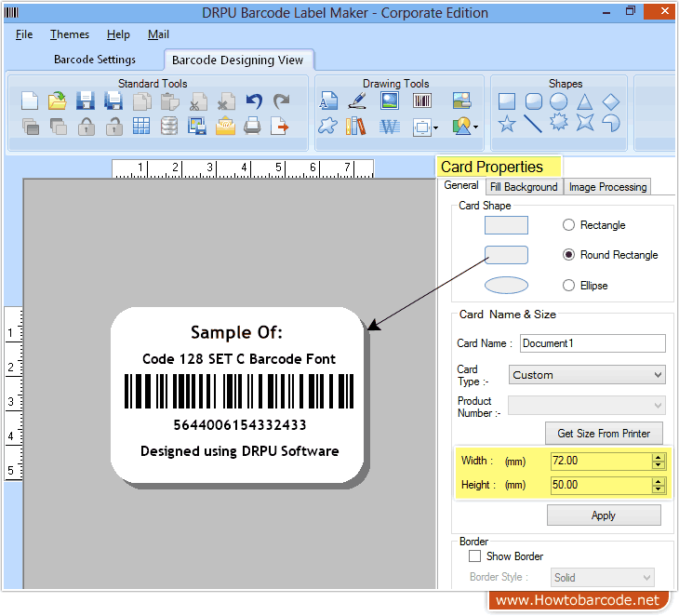The height and width of the screenshot is (616, 679).
Task: Switch to the Barcode Settings tab
Action: coord(94,60)
